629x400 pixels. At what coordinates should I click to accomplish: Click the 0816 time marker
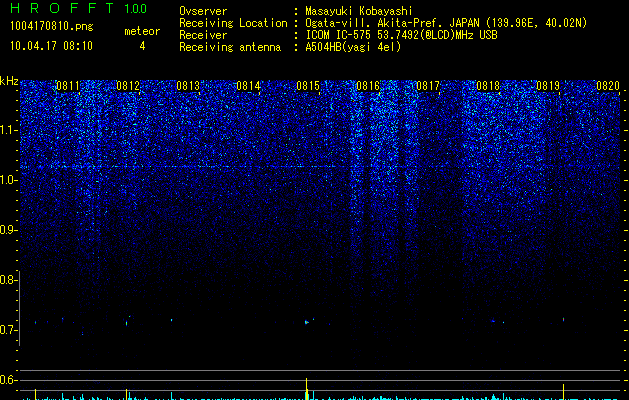tap(368, 86)
